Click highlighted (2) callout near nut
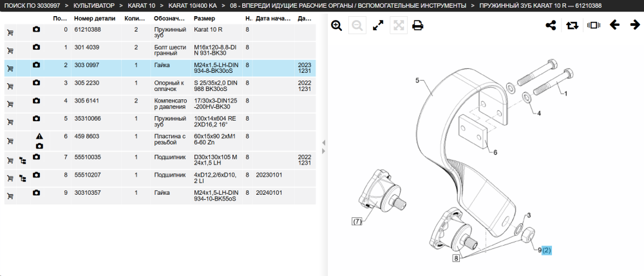 (x=547, y=250)
